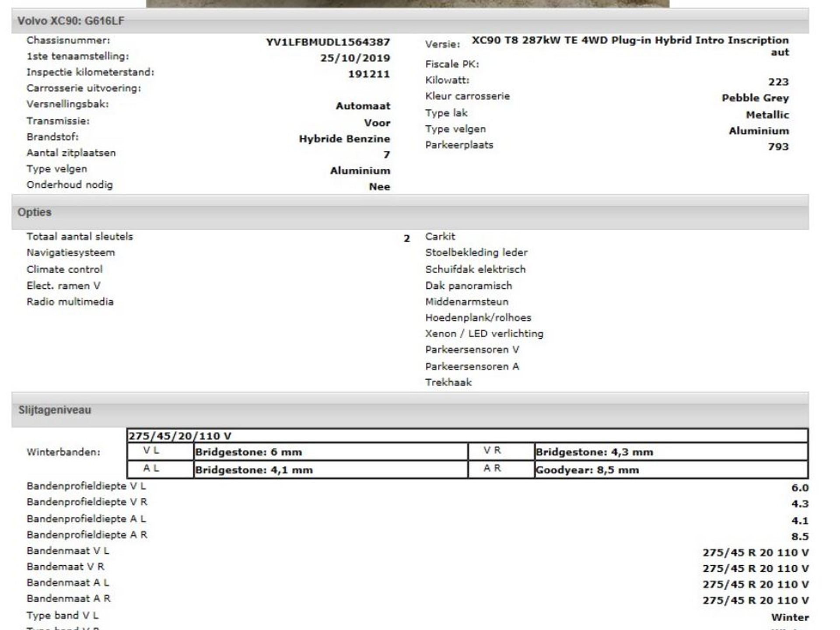
Task: Click the Volvo XC90: G616LF section header
Action: click(x=410, y=21)
